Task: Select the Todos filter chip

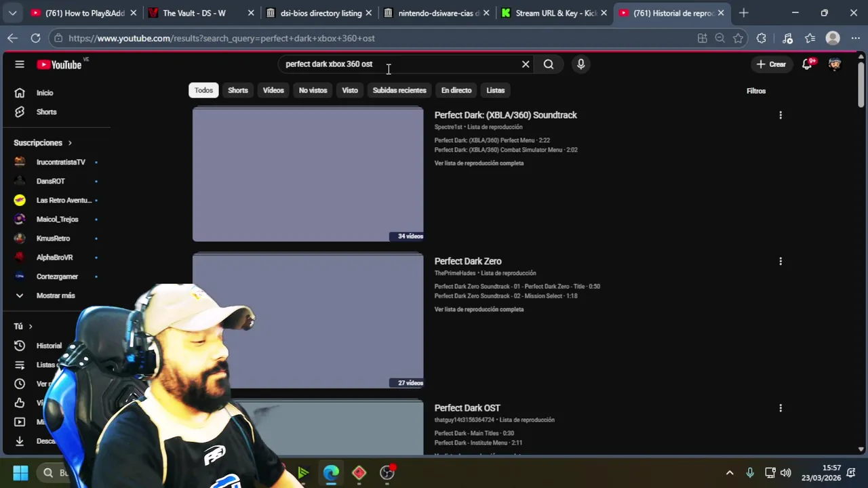Action: tap(203, 90)
